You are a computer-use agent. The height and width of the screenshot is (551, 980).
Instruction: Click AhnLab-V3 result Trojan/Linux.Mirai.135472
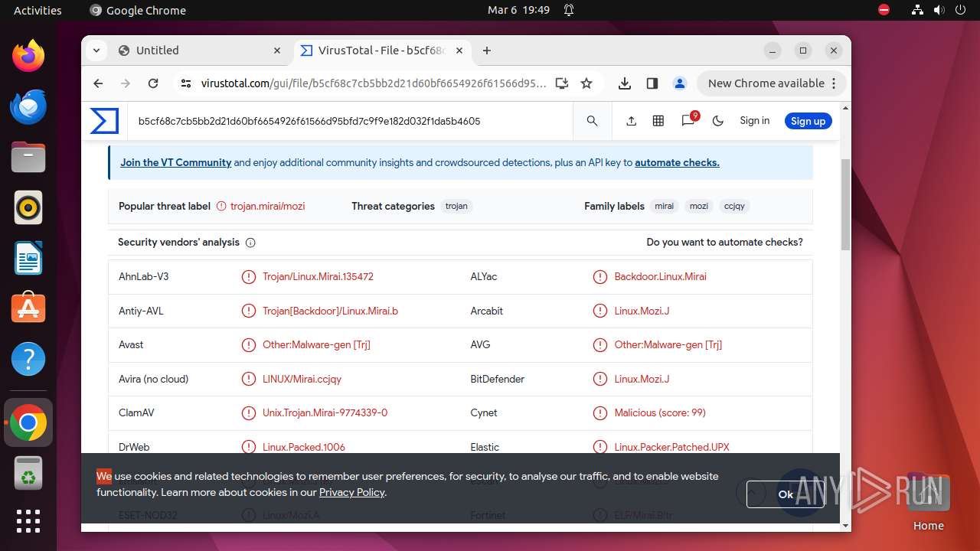(x=318, y=276)
